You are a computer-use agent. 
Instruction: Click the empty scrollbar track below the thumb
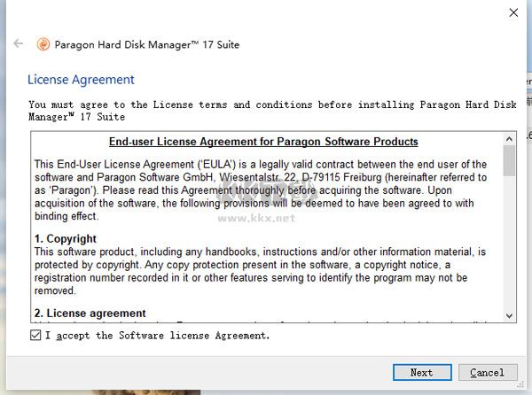509,248
